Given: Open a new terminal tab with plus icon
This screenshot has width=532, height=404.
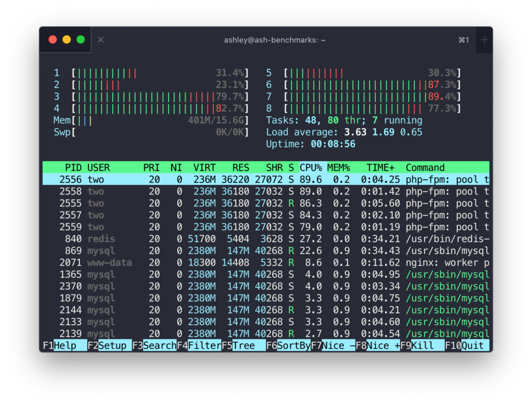Looking at the screenshot, I should (x=484, y=39).
